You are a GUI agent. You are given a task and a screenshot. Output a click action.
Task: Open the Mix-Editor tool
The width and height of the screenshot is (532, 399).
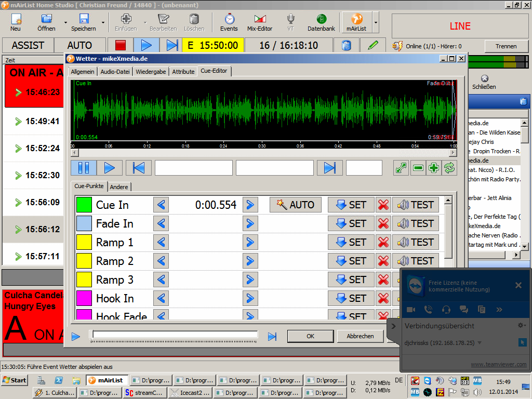coord(260,22)
